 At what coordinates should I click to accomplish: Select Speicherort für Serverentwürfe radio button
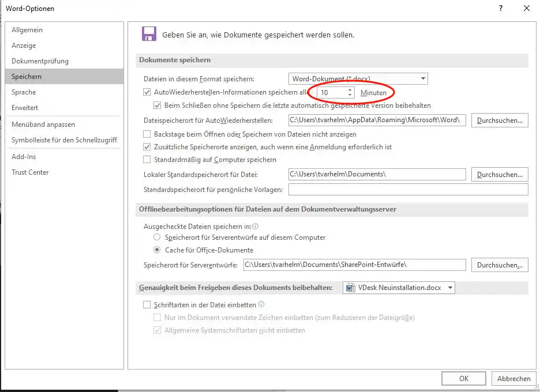(x=157, y=238)
